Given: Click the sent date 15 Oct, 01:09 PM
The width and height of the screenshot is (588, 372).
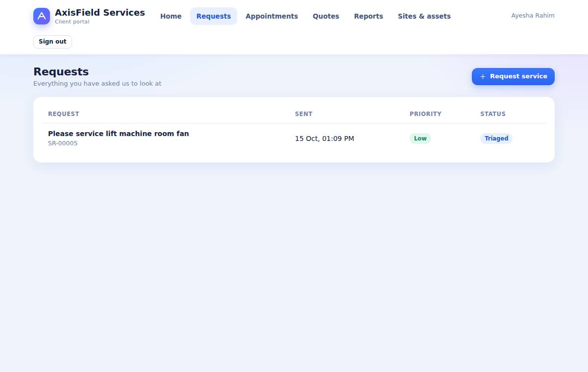Looking at the screenshot, I should [x=324, y=139].
